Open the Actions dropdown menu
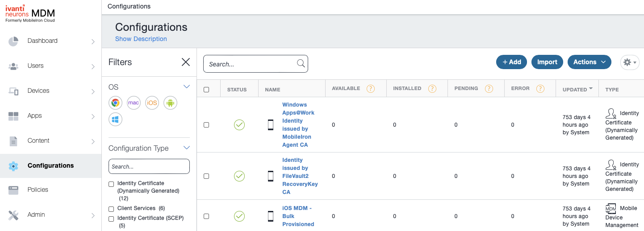 [x=589, y=62]
